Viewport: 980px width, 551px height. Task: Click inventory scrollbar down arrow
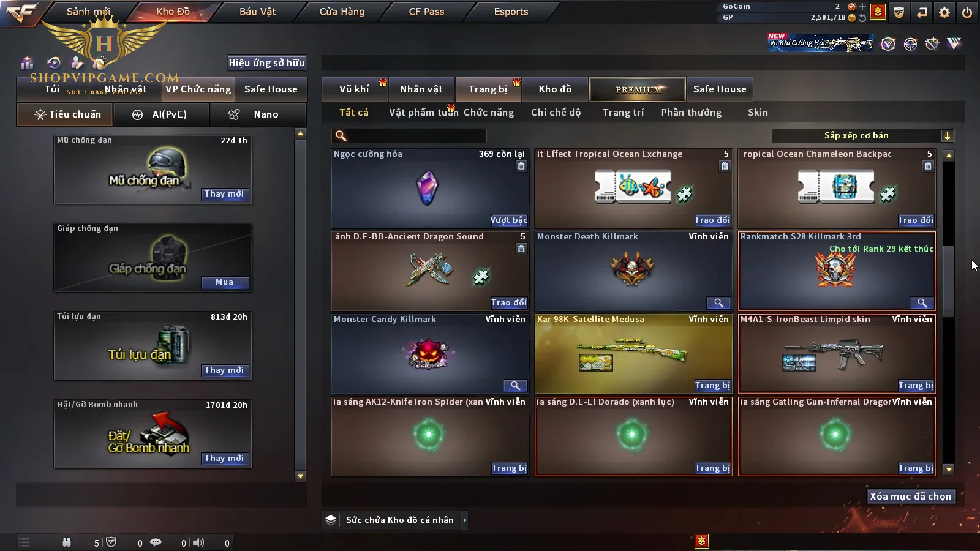coord(949,470)
